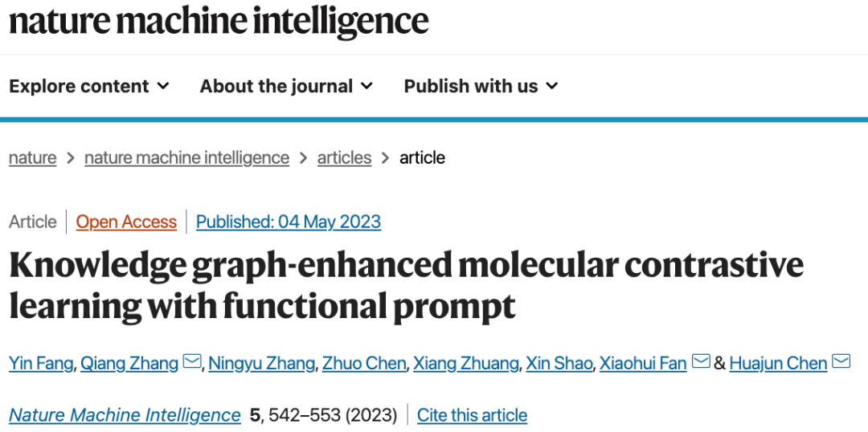
Task: View author Zhuo Chen's details
Action: (364, 364)
